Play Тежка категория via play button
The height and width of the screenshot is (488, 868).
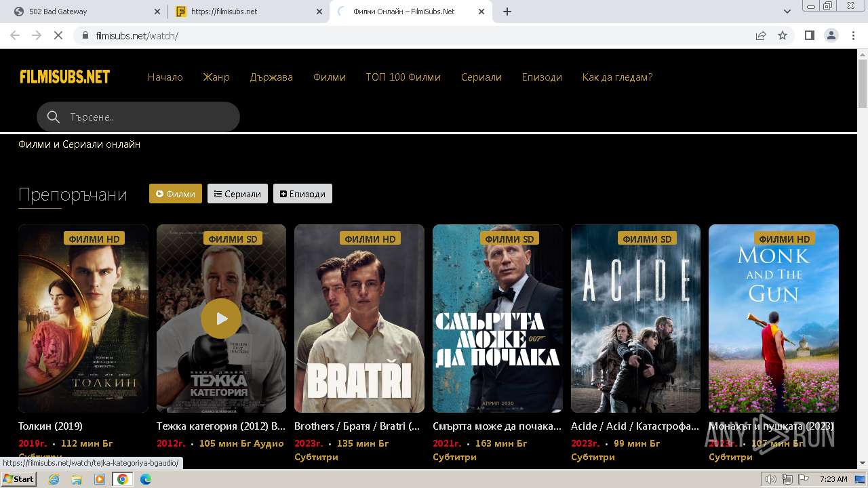[x=221, y=319]
